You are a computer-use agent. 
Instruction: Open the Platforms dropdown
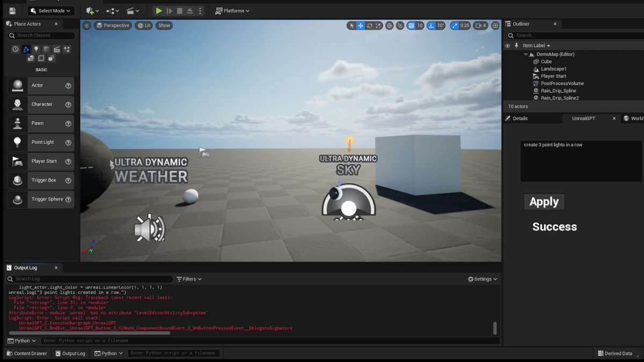point(232,10)
